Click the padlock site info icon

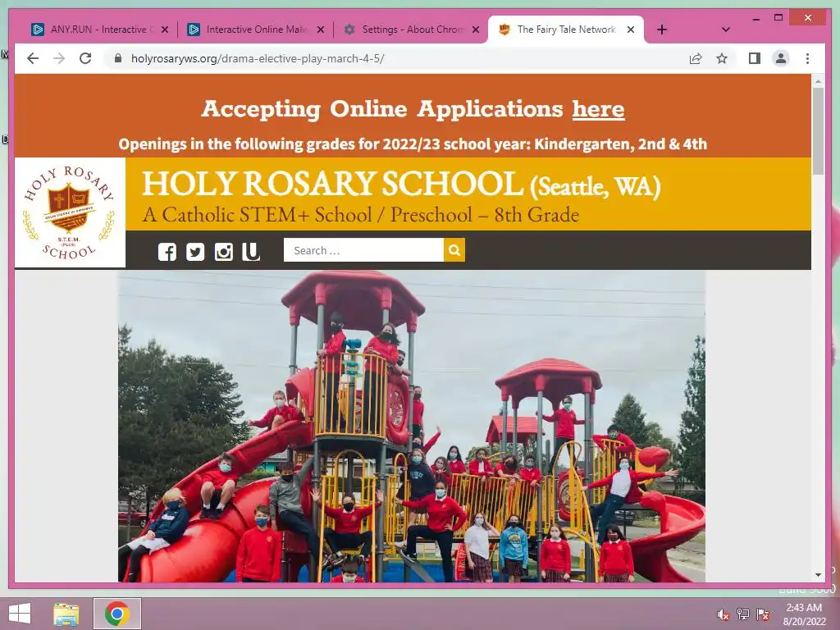118,58
